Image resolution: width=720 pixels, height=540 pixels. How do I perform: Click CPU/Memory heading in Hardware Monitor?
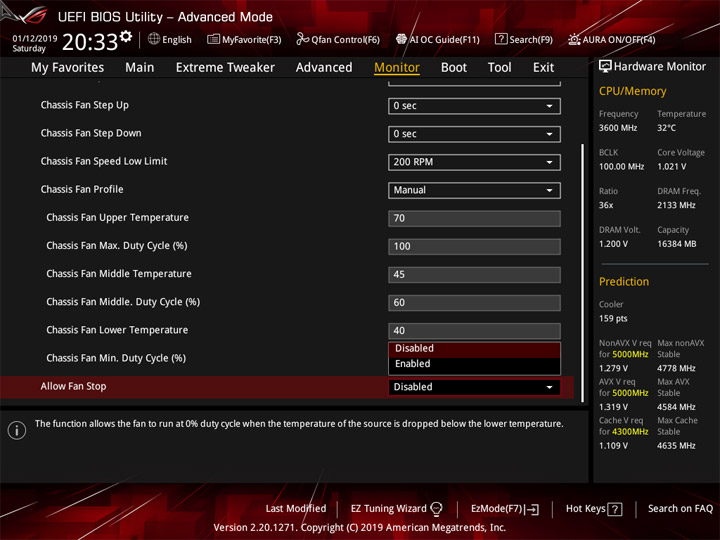pos(632,91)
